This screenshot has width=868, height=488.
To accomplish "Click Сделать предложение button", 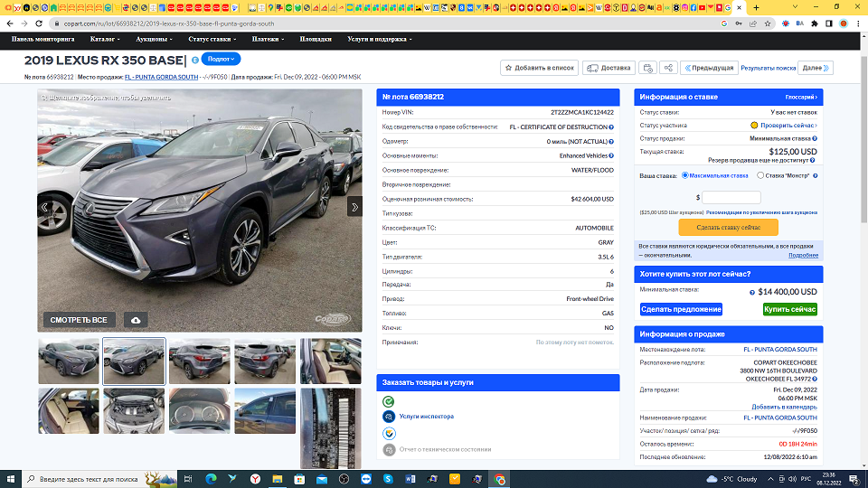I will 681,309.
